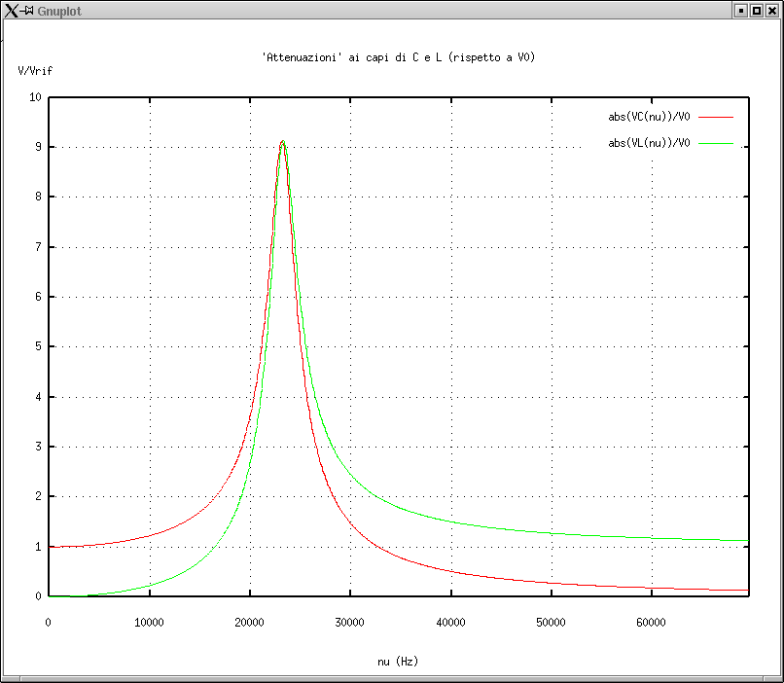
Task: Click the resonance peak of the curves
Action: [282, 142]
